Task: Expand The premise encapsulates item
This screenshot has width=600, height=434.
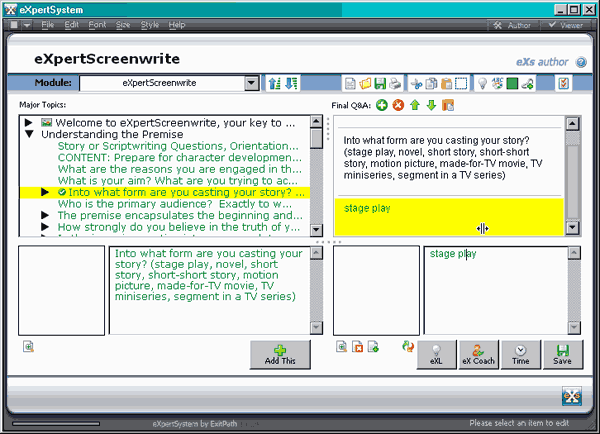Action: point(45,215)
